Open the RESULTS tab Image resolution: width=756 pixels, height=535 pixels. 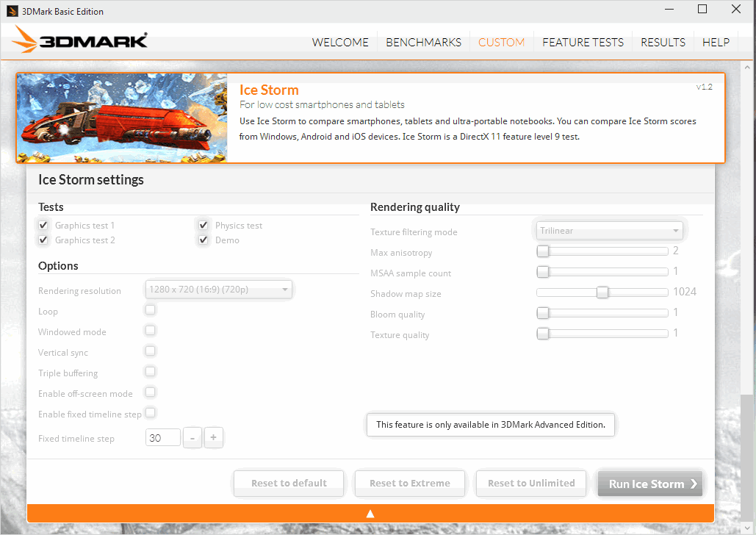[x=663, y=43]
